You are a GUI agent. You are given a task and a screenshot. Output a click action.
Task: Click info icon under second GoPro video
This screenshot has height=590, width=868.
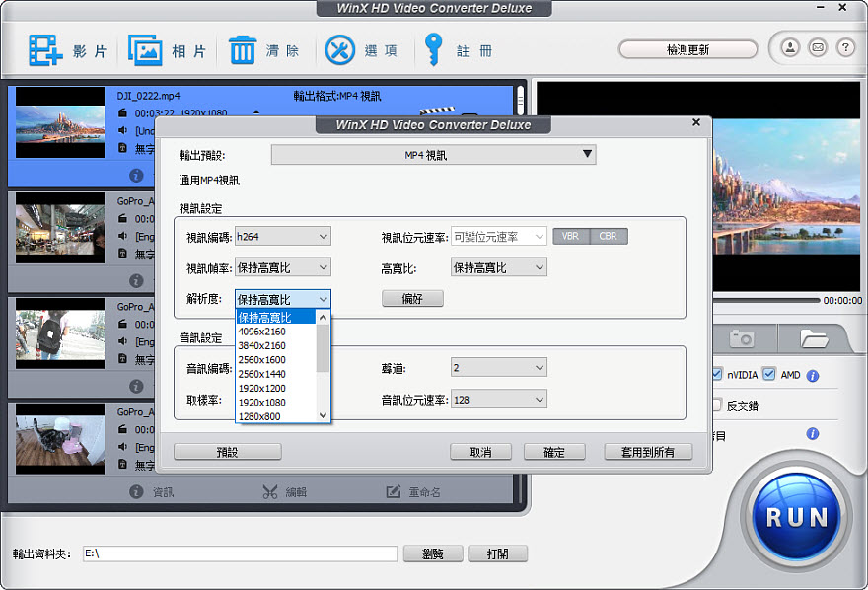(x=136, y=386)
